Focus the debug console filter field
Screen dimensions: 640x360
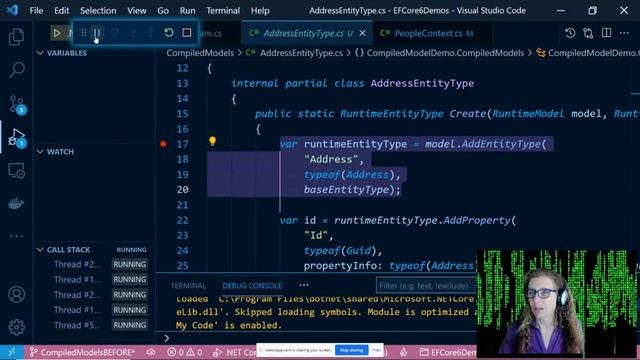426,285
